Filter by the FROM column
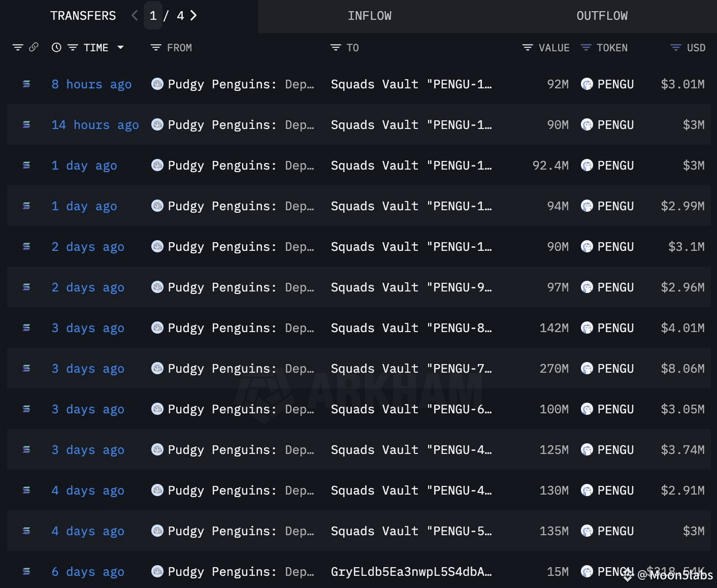 click(x=156, y=48)
